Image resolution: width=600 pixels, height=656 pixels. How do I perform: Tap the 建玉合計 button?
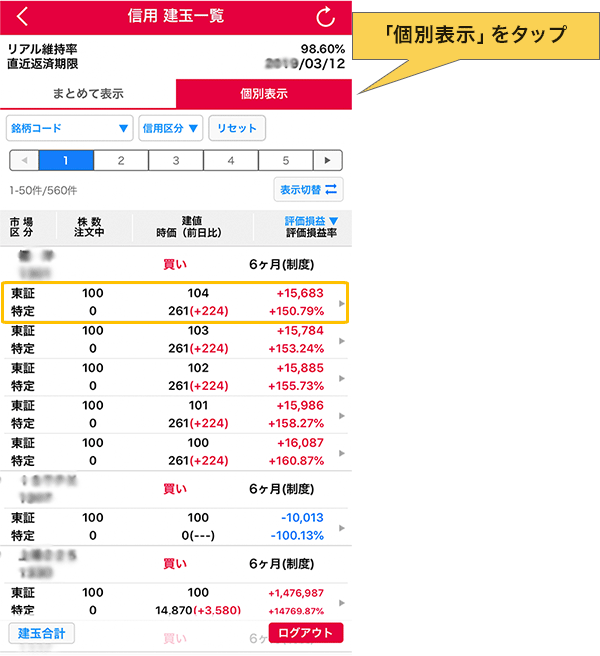click(x=41, y=633)
